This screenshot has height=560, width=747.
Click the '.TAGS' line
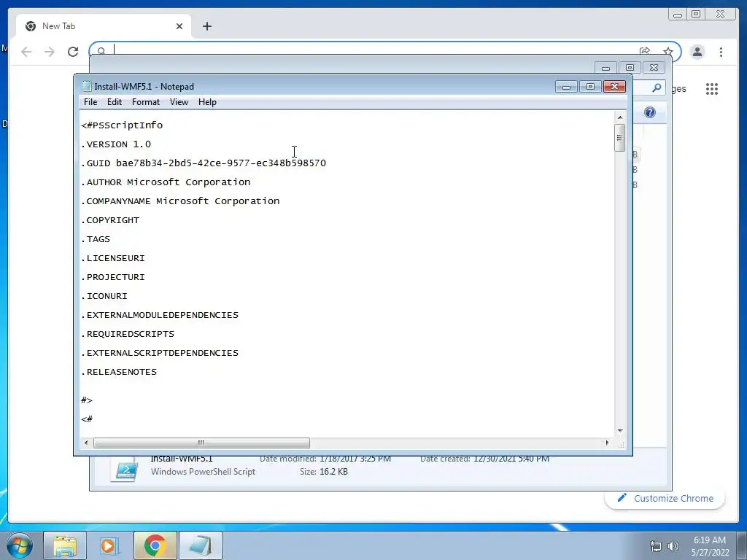click(96, 239)
